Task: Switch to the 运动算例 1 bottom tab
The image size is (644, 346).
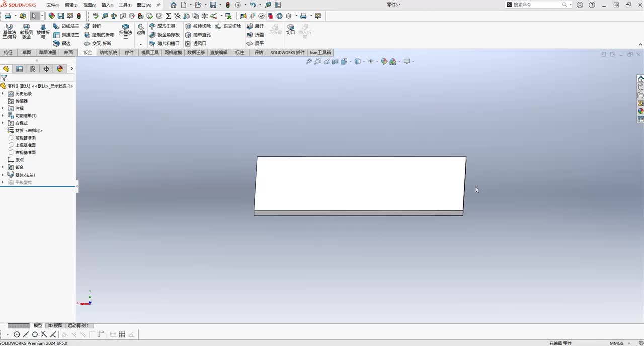Action: click(78, 326)
